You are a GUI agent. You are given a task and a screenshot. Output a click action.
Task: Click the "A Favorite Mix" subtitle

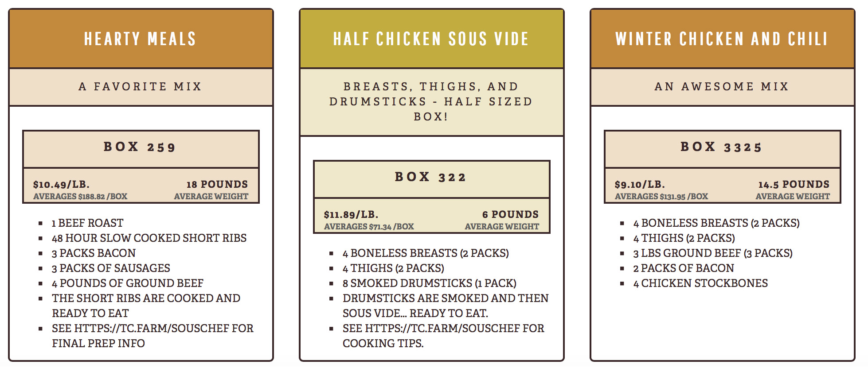click(140, 86)
